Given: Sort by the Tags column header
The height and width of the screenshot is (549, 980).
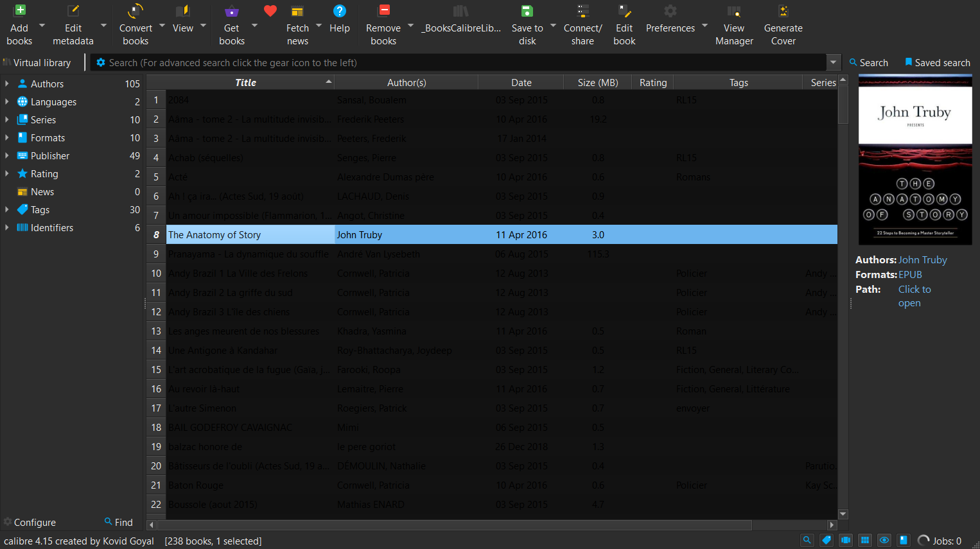Looking at the screenshot, I should [739, 82].
